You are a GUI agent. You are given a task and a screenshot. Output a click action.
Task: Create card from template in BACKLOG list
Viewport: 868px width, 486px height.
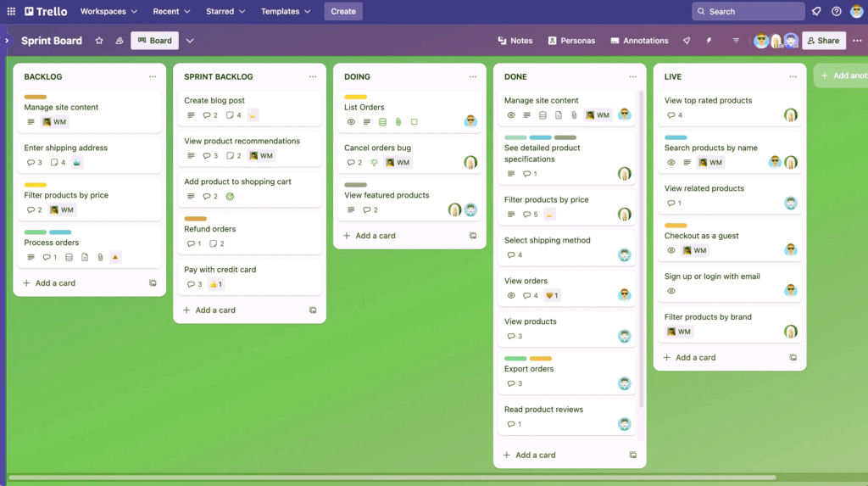click(x=153, y=282)
